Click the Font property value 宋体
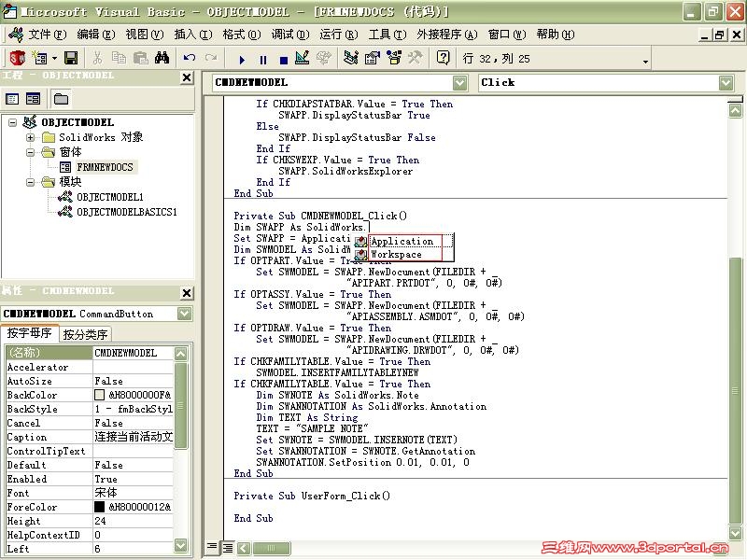Screen dimensions: 747x560 click(134, 493)
